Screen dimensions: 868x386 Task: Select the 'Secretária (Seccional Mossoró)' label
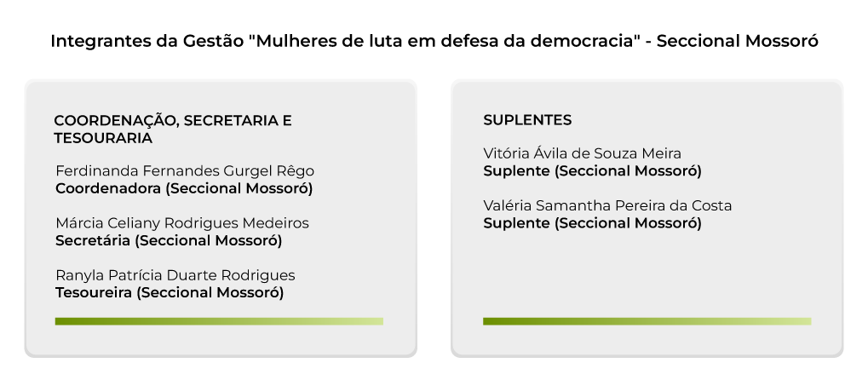pos(169,240)
